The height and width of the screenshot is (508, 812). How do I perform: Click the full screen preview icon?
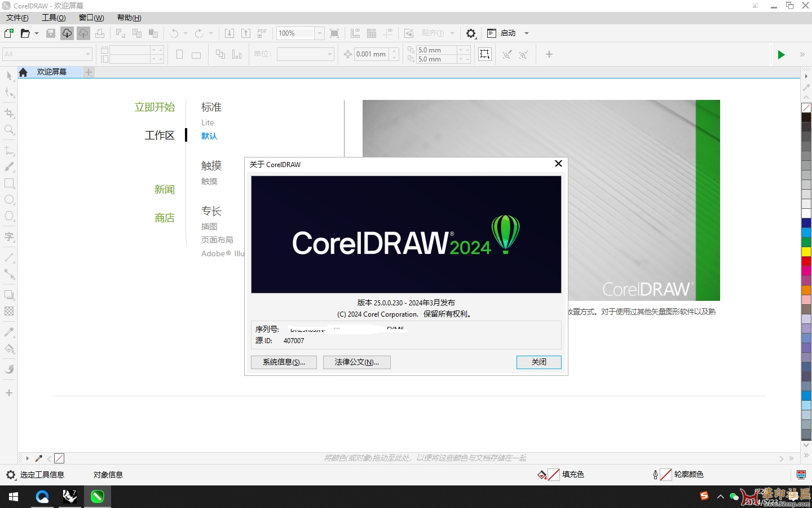point(334,33)
